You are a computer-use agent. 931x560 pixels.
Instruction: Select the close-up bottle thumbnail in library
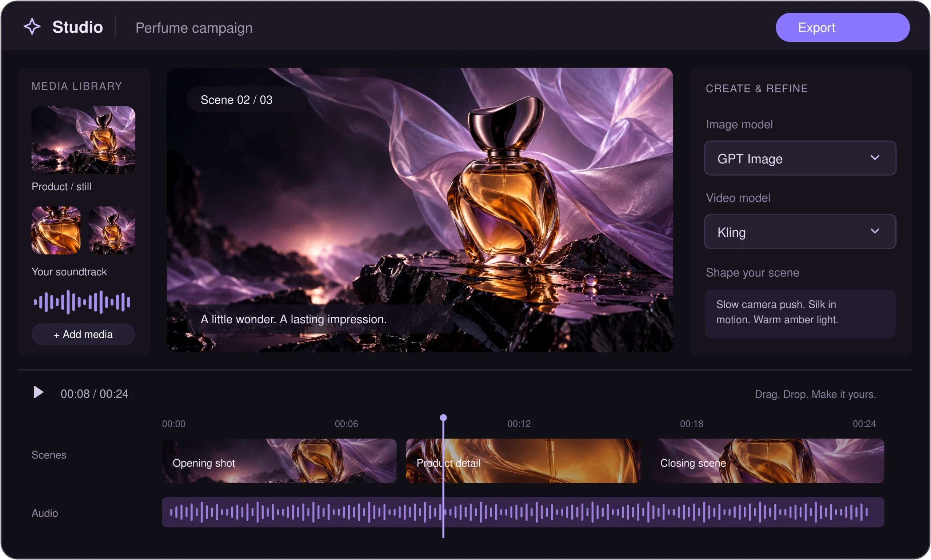pyautogui.click(x=56, y=230)
